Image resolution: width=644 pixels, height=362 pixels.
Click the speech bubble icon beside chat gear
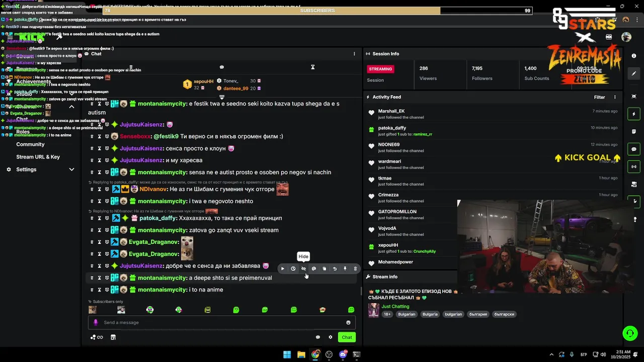[318, 337]
